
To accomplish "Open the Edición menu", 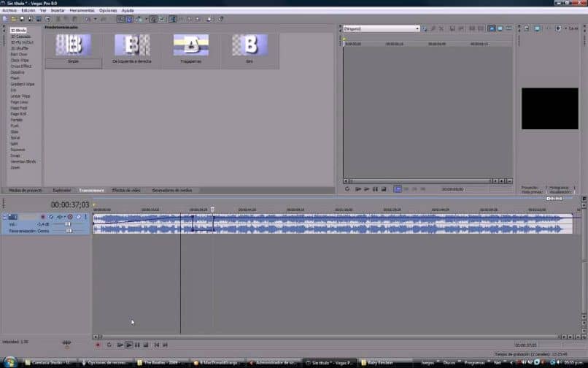I will click(28, 10).
